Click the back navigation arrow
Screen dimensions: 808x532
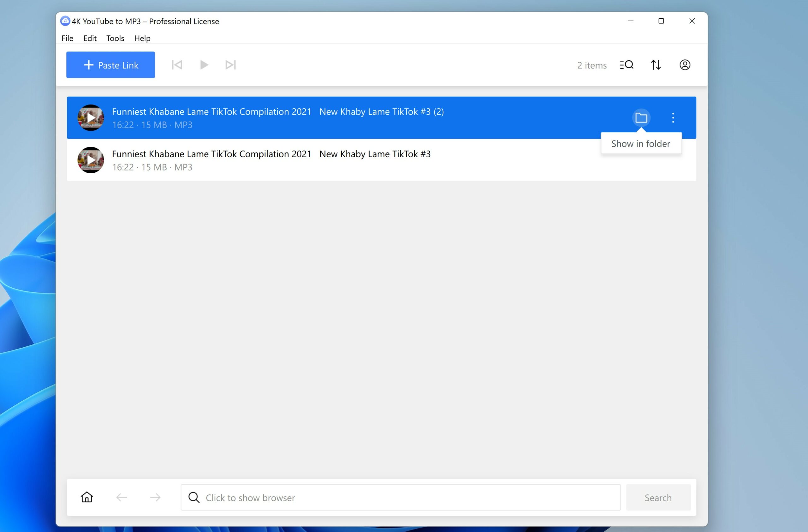tap(121, 498)
